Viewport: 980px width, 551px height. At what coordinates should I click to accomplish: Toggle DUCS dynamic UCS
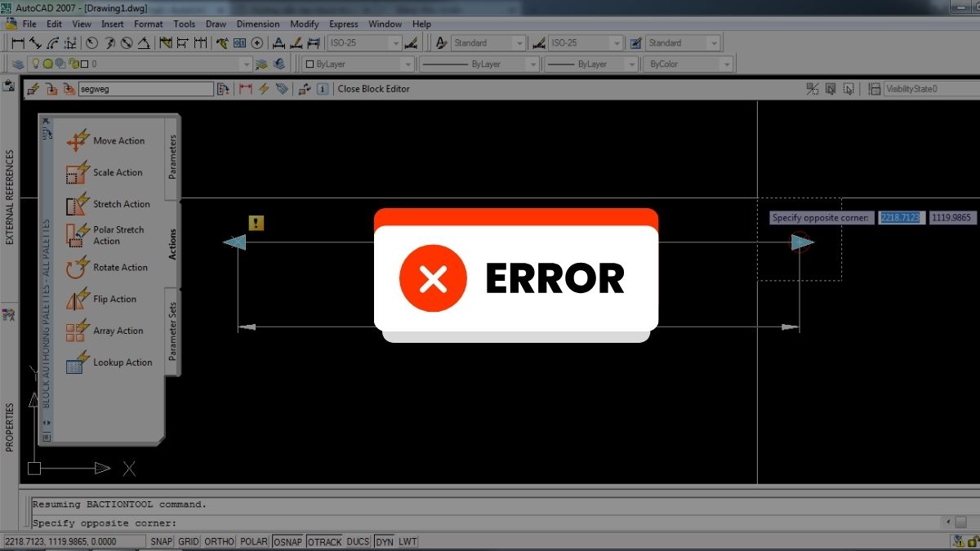[358, 541]
